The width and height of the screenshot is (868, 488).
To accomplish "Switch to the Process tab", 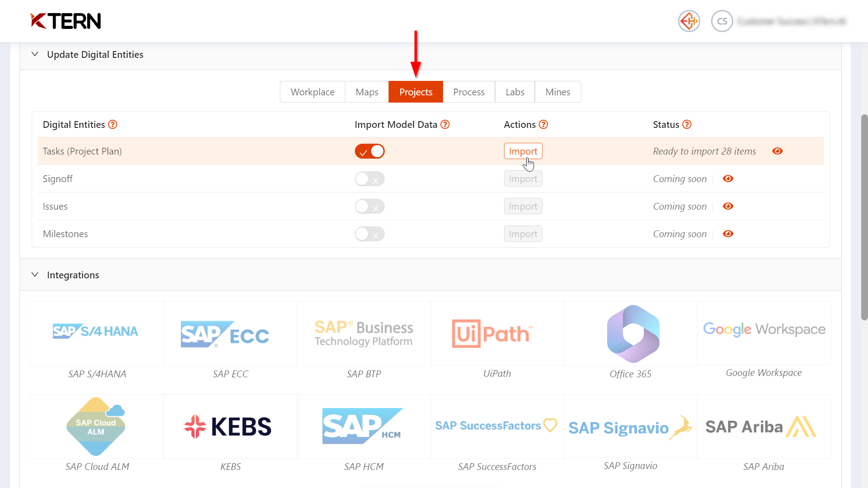I will (469, 92).
